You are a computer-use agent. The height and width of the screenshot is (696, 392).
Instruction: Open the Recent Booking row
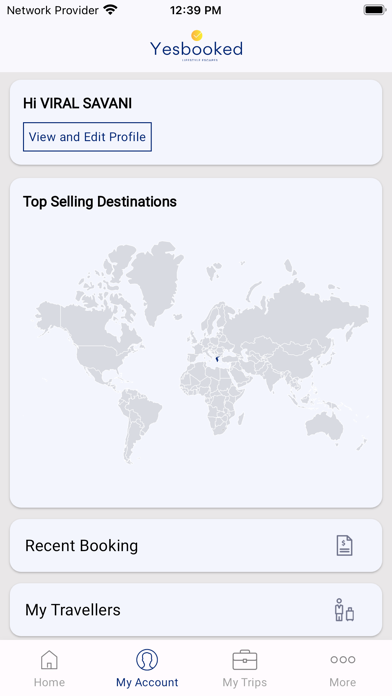click(196, 546)
